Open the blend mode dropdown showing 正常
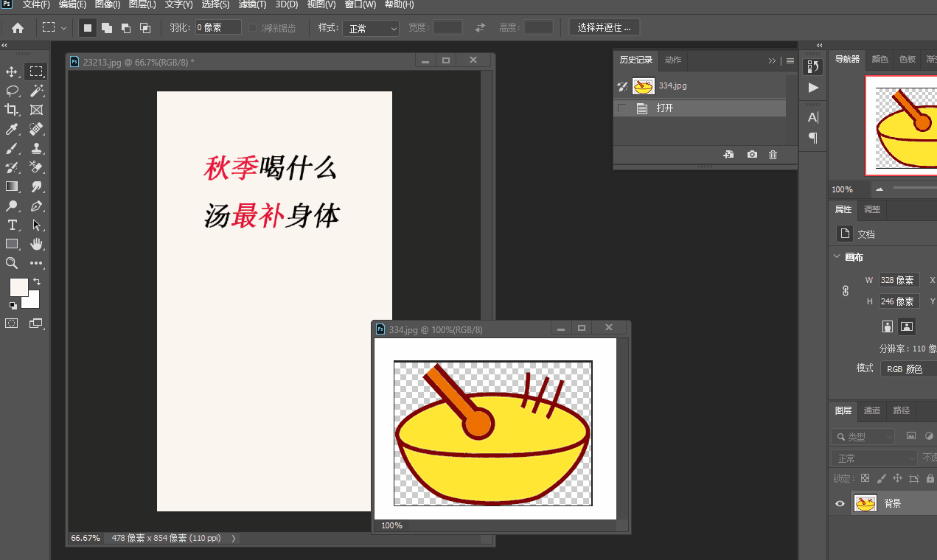The height and width of the screenshot is (560, 937). pos(875,458)
